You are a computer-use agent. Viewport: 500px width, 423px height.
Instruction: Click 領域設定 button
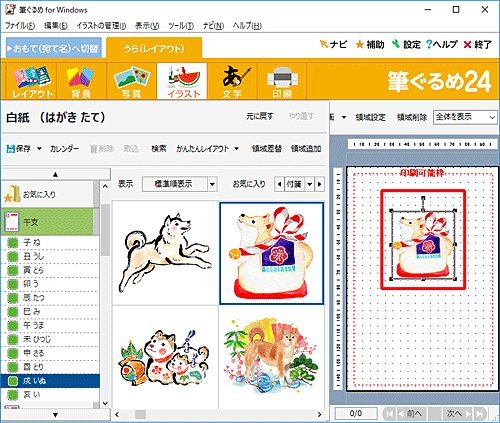370,117
